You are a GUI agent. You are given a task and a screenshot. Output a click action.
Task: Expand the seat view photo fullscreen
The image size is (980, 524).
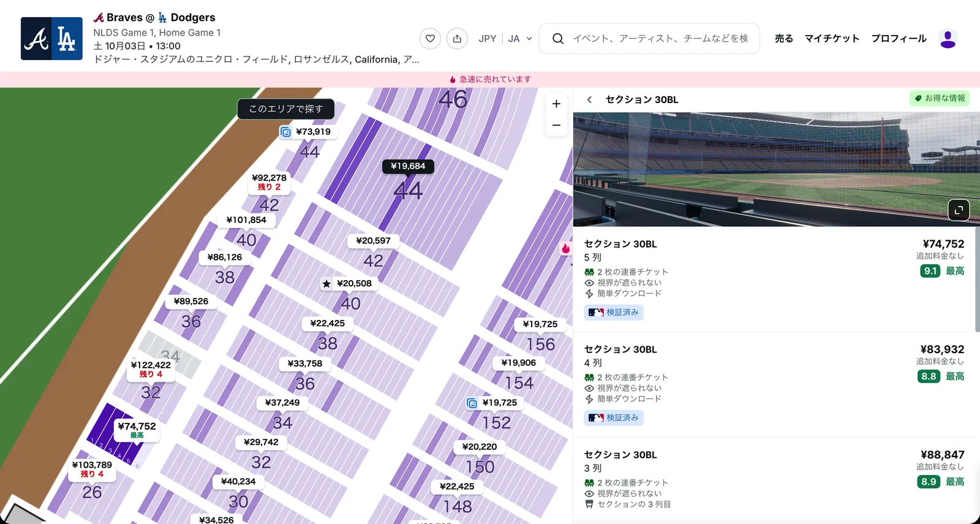pyautogui.click(x=959, y=210)
